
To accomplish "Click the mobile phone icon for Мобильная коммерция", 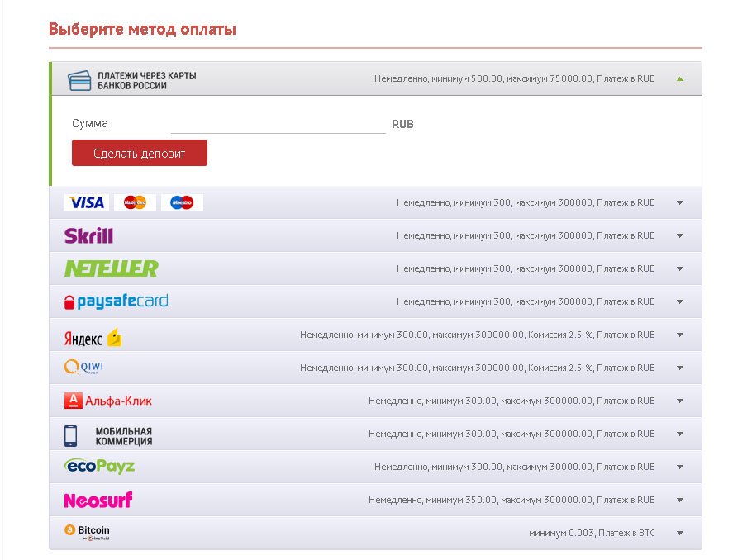I will [70, 436].
